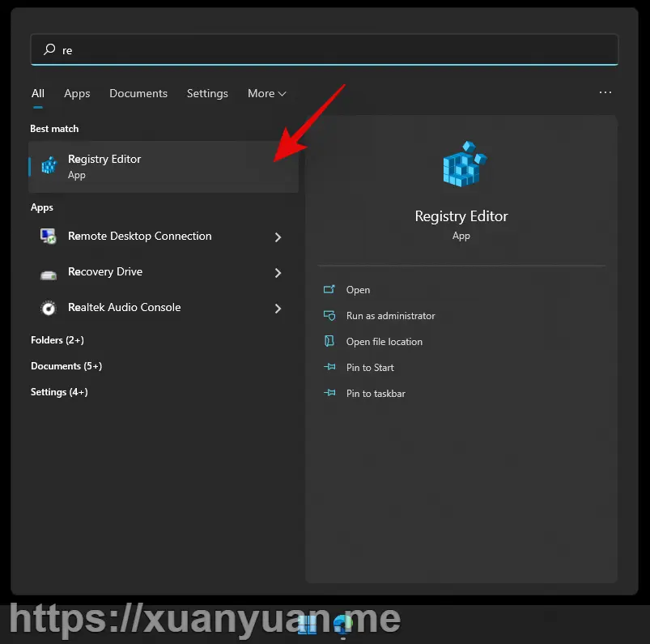Viewport: 650px width, 644px height.
Task: Click the Remote Desktop Connection icon
Action: tap(49, 237)
